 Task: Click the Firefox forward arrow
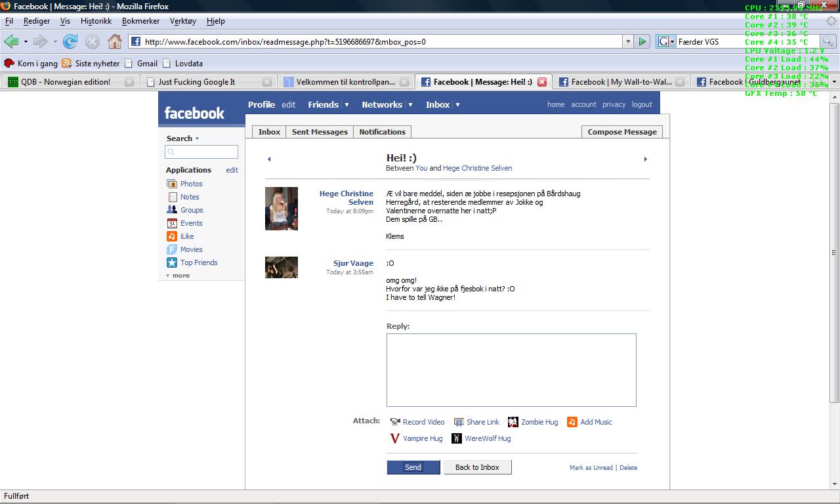(41, 41)
